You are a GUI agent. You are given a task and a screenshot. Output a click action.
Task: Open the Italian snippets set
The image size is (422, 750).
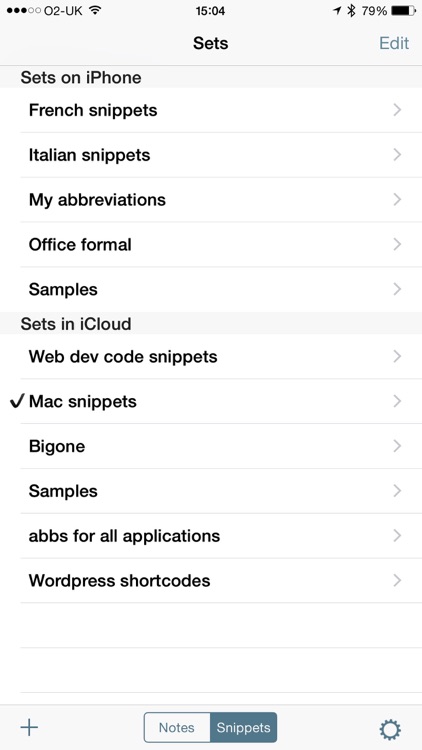[x=221, y=155]
